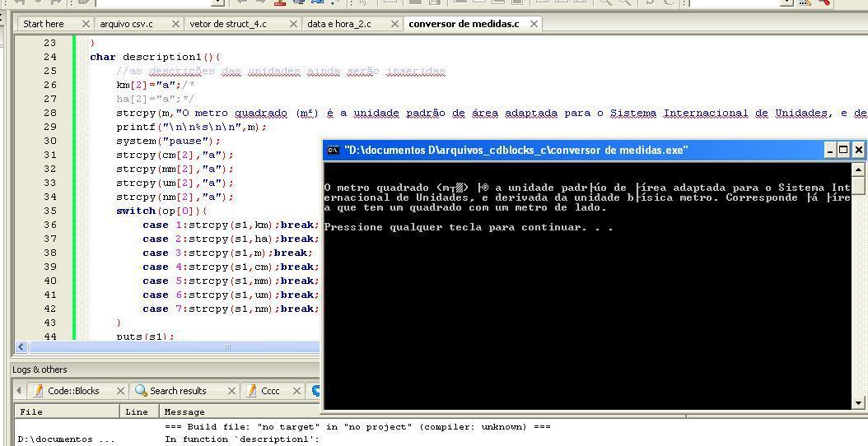The height and width of the screenshot is (446, 868).
Task: Click Pressione qualquer tecla text in console
Action: point(469,227)
